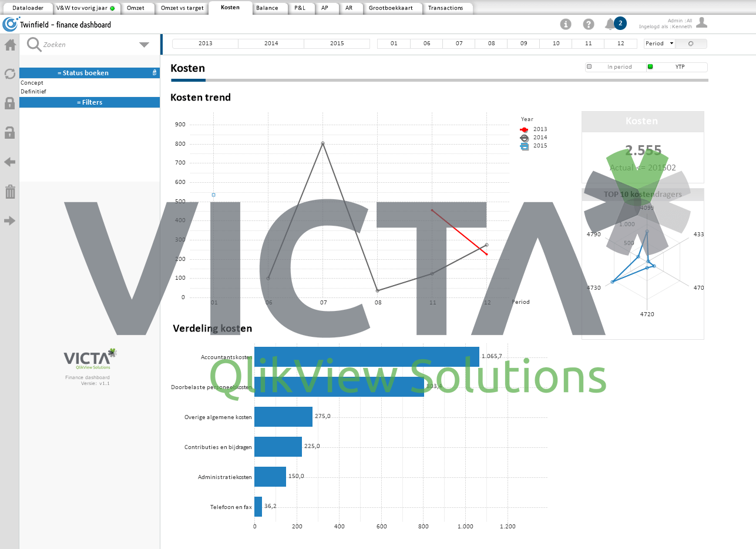Open notifications bell with badge 2
756x549 pixels.
(x=615, y=24)
